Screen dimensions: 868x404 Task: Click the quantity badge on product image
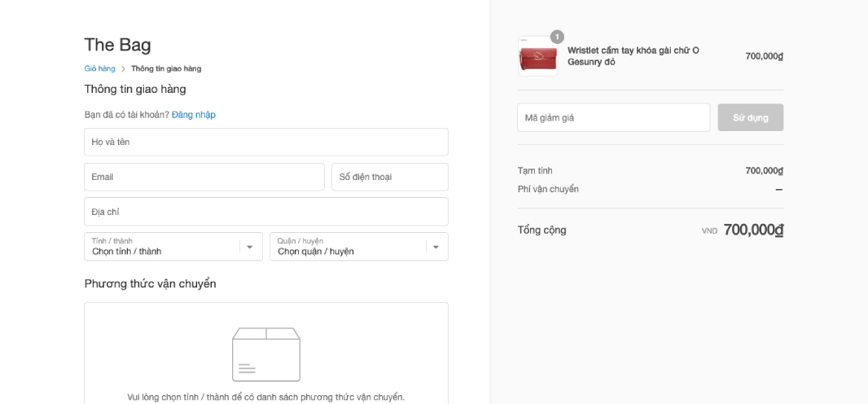point(557,37)
